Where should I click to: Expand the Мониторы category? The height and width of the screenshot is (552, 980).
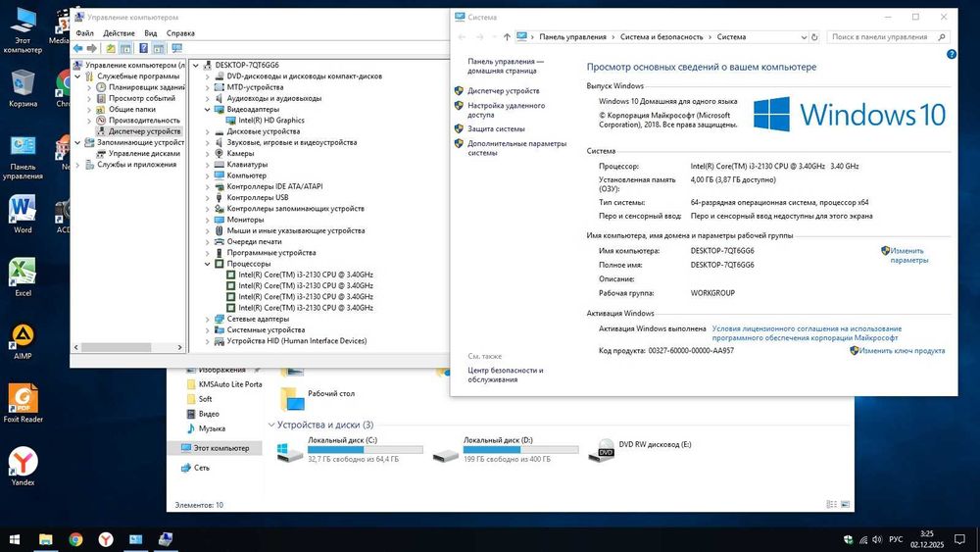tap(208, 220)
